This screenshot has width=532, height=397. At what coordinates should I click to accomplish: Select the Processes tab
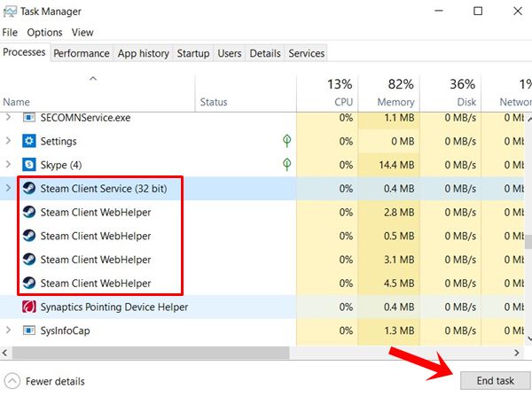[x=25, y=52]
